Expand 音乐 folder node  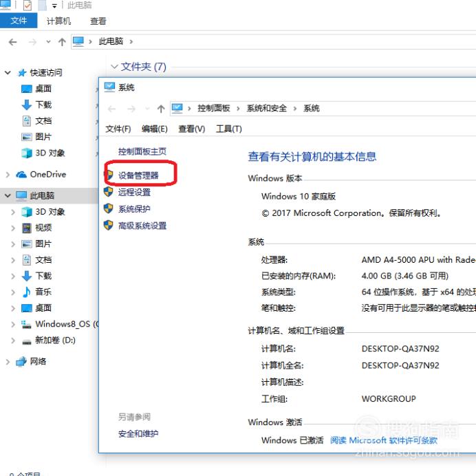[13, 292]
